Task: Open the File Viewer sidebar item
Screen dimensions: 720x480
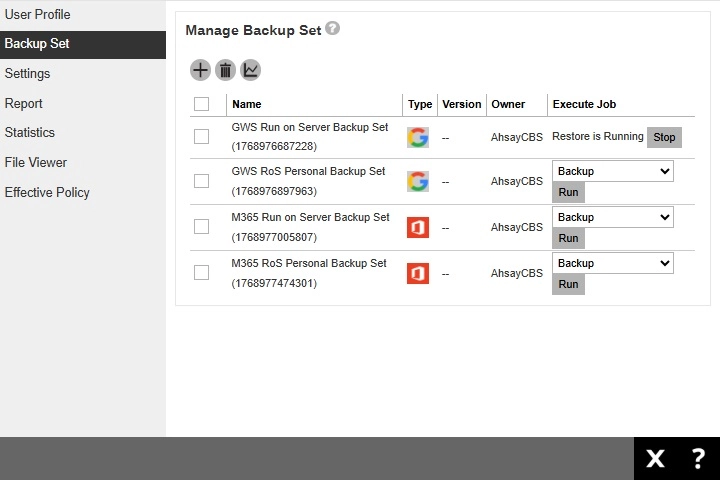Action: click(x=36, y=162)
